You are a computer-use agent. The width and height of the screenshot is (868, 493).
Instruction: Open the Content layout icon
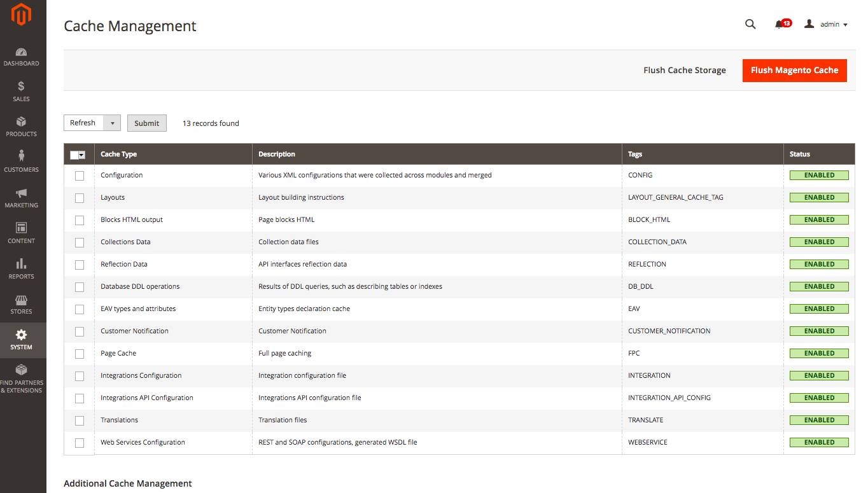pyautogui.click(x=21, y=228)
